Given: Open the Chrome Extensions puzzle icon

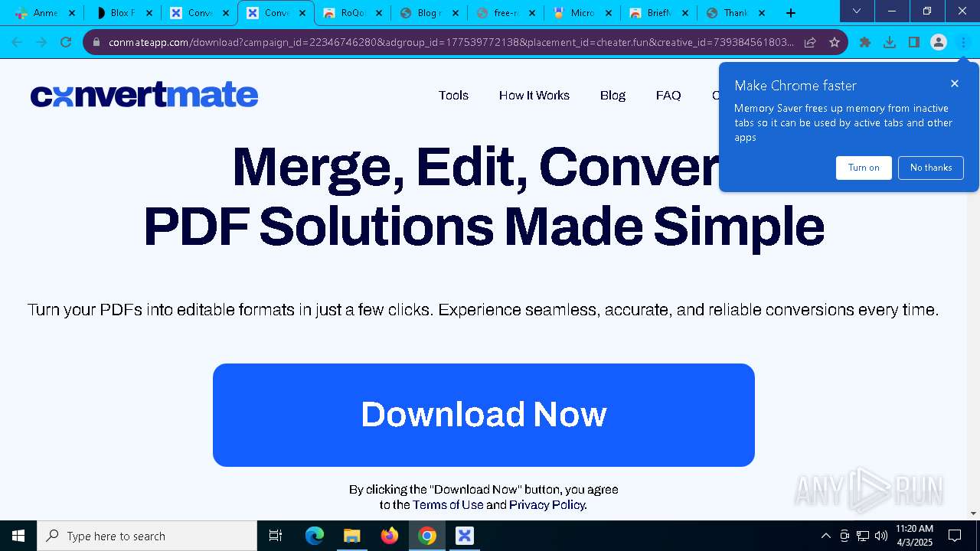Looking at the screenshot, I should [x=865, y=42].
